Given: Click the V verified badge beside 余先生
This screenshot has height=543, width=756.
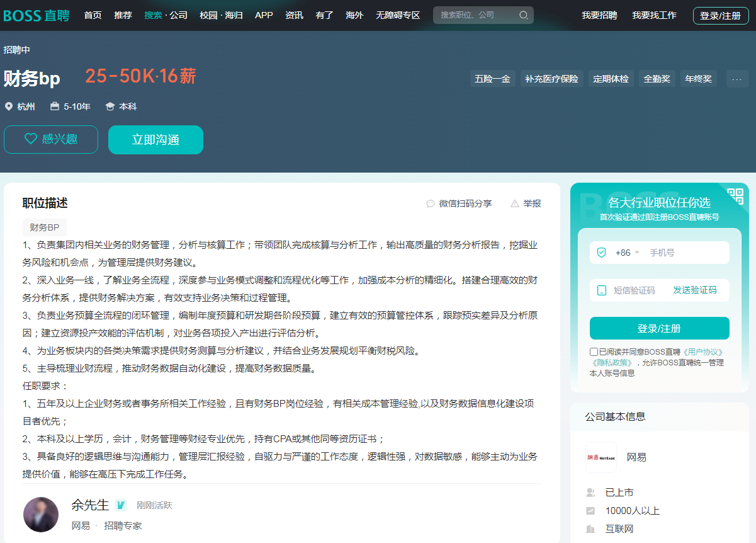Looking at the screenshot, I should click(120, 505).
